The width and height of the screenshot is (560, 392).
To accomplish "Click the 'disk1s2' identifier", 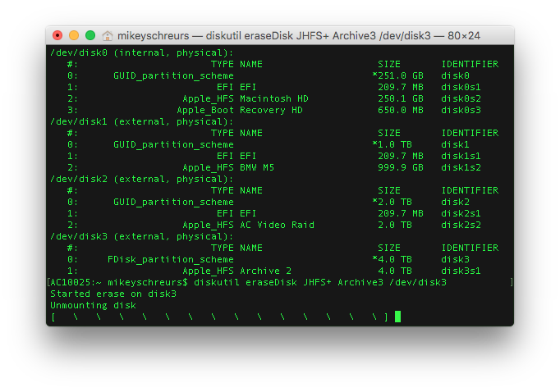I will [461, 167].
